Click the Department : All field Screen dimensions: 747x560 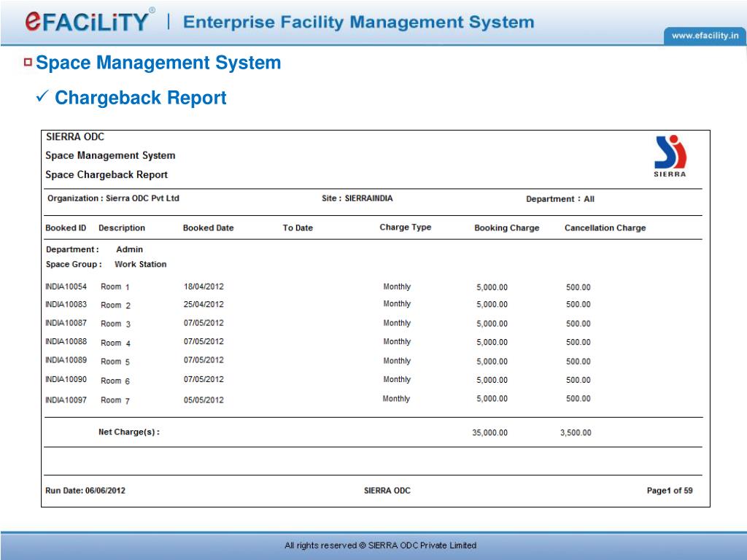pos(560,199)
